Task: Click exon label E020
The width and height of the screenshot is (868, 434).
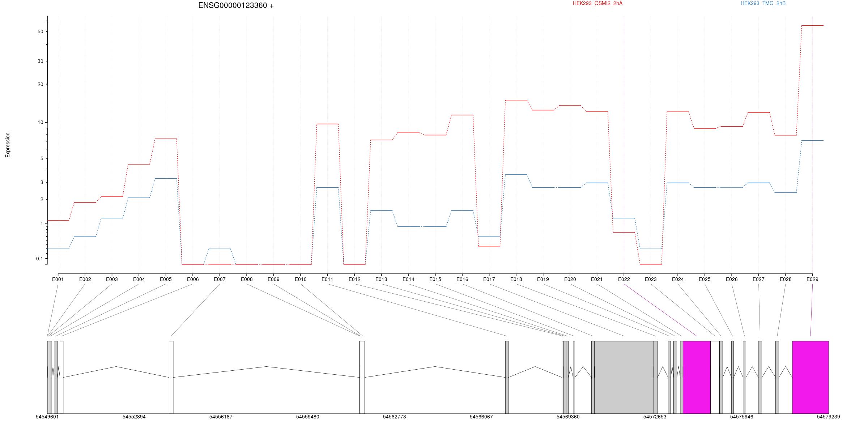Action: 570,279
